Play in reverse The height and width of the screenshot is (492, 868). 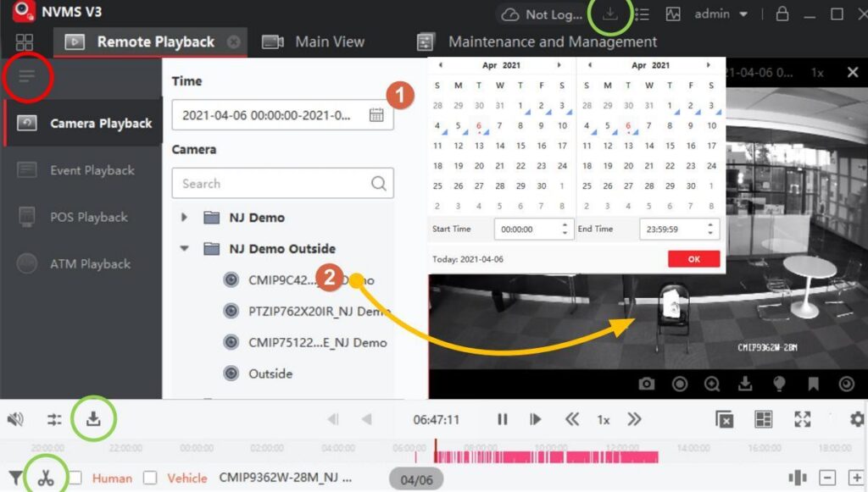pos(366,419)
